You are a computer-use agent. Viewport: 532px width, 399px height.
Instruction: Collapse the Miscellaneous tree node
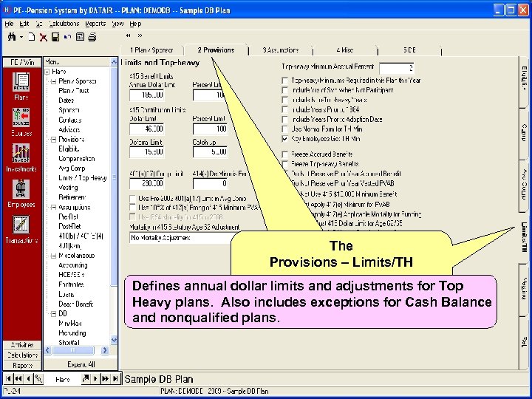[54, 256]
